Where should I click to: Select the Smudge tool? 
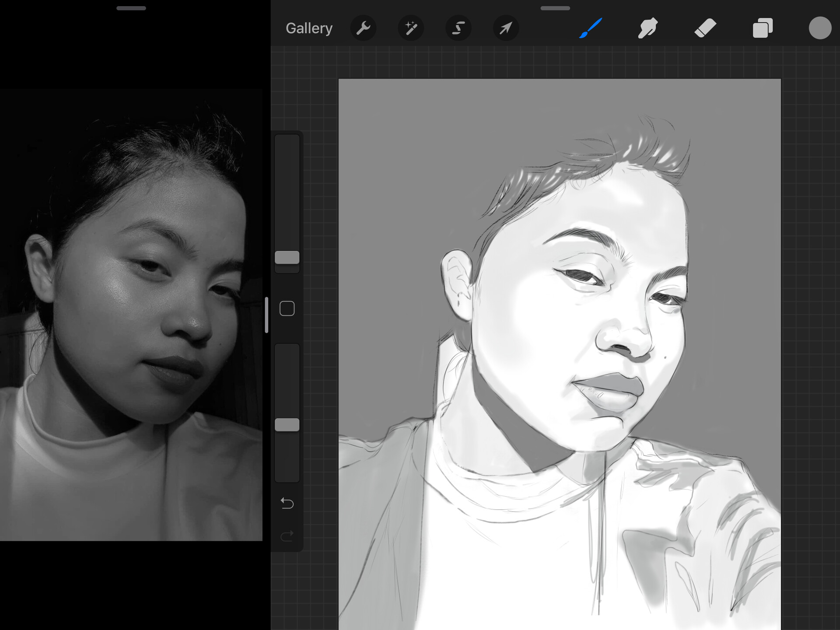(648, 28)
